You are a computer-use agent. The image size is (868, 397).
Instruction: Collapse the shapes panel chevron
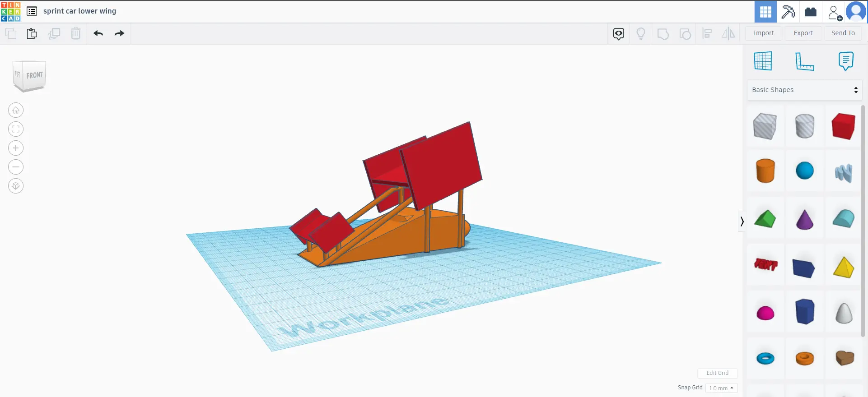[x=742, y=222]
